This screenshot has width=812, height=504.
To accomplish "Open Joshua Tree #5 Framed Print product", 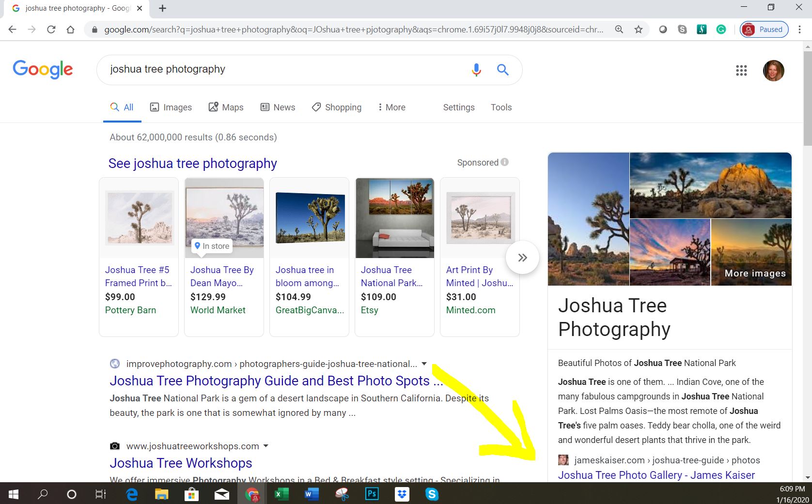I will click(x=138, y=276).
